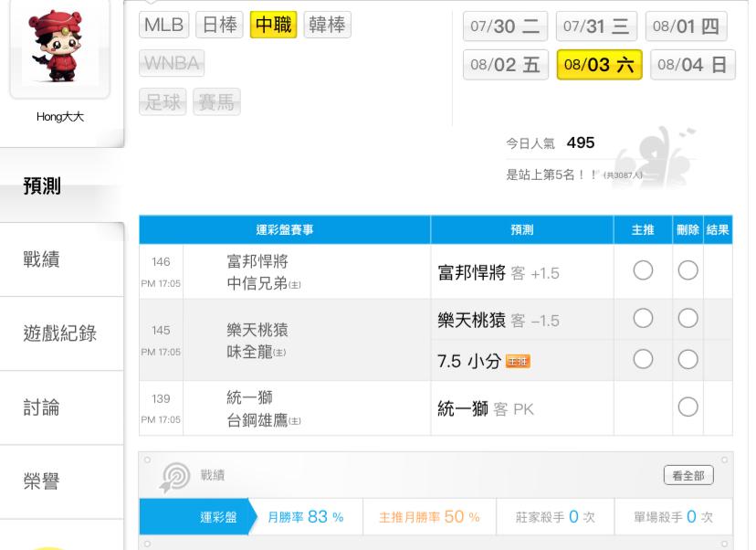Choose the 07/30 二 date button
Image resolution: width=756 pixels, height=550 pixels.
click(x=505, y=26)
